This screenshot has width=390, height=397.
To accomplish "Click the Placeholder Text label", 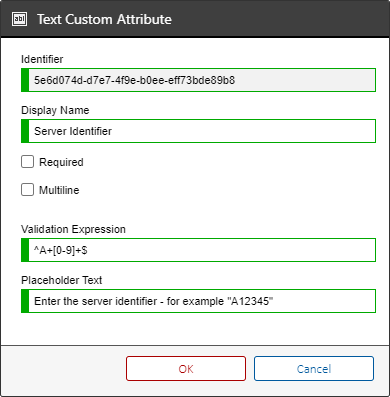I will coord(61,280).
